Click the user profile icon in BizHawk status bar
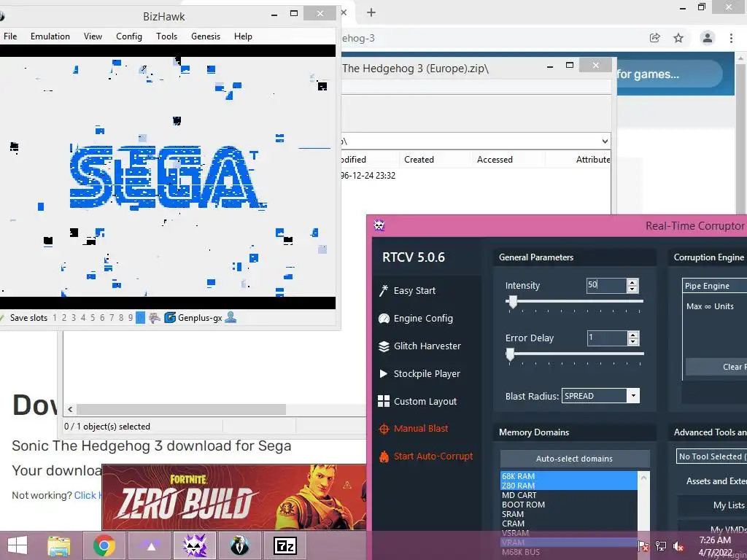Screen dimensions: 747x560 231,317
